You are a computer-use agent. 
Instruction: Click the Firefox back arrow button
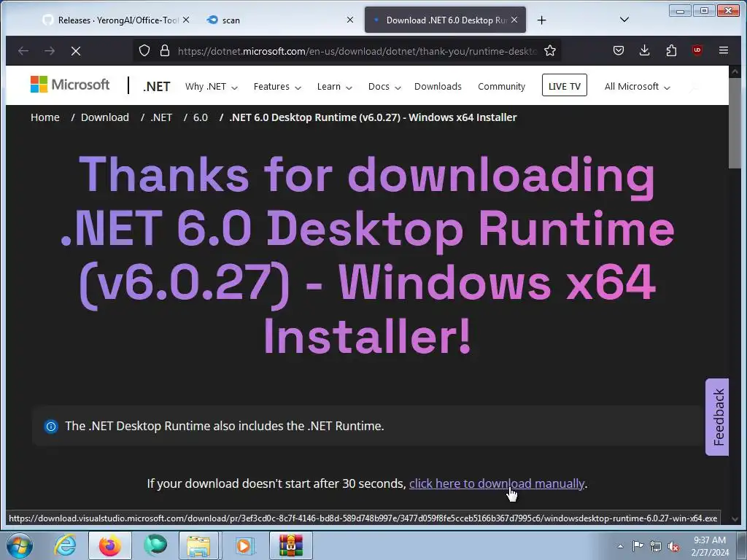point(23,50)
